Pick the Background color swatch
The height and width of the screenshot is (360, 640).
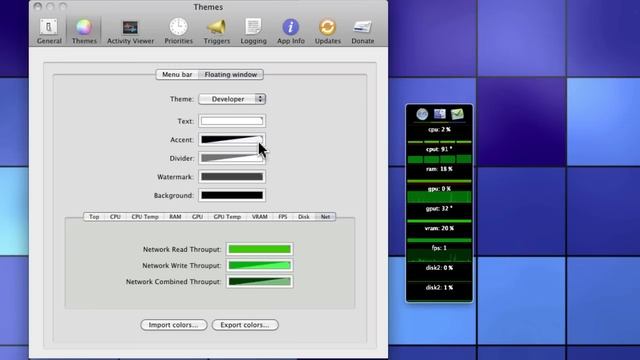(232, 196)
